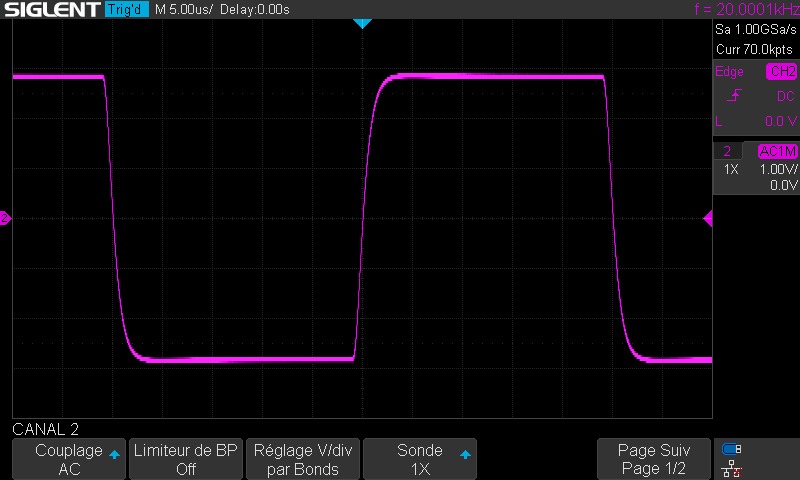The image size is (800, 480).
Task: Click the Sa 1.00GSa/s sample rate
Action: coord(756,30)
